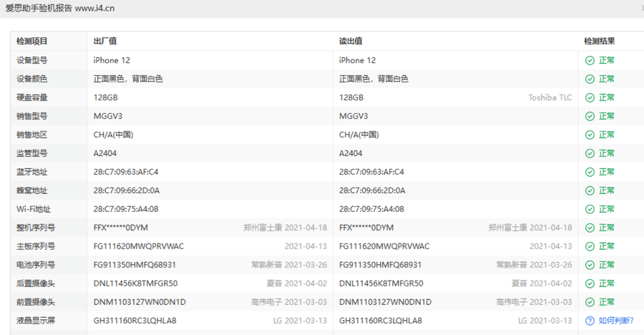Click factory value 128GB in 出厂值 column
The image size is (644, 335).
[106, 98]
